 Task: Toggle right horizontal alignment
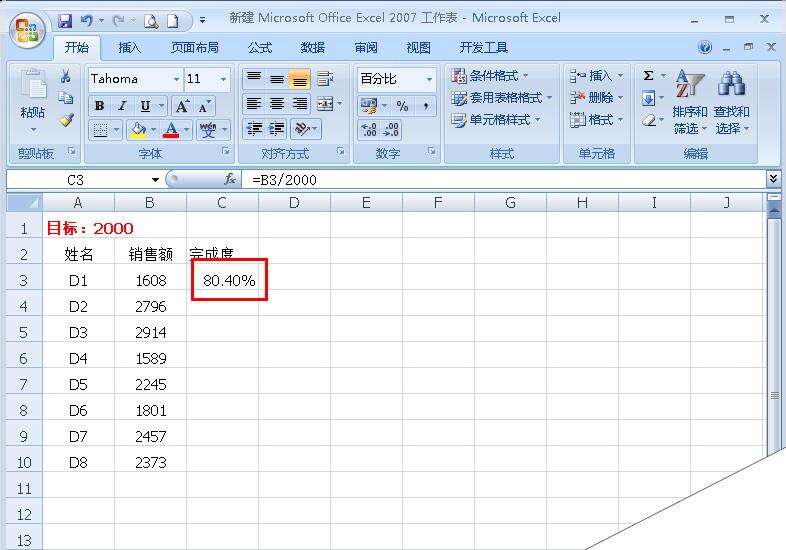[300, 104]
